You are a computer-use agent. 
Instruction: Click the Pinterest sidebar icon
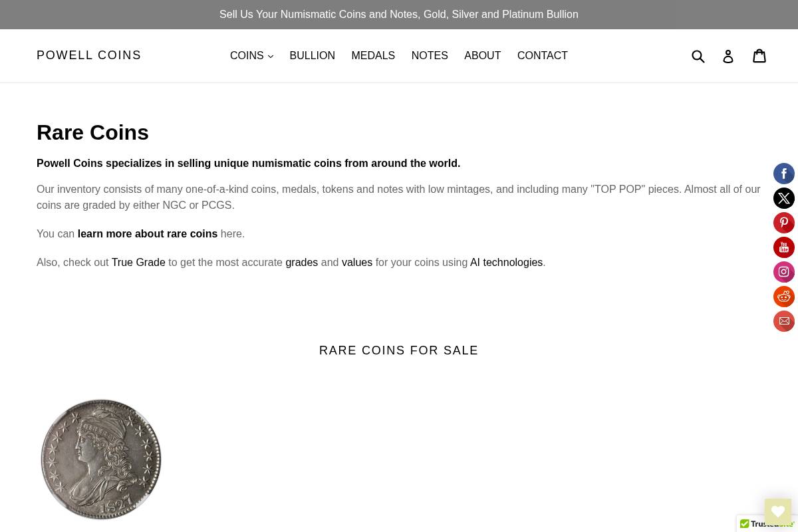coord(784,223)
